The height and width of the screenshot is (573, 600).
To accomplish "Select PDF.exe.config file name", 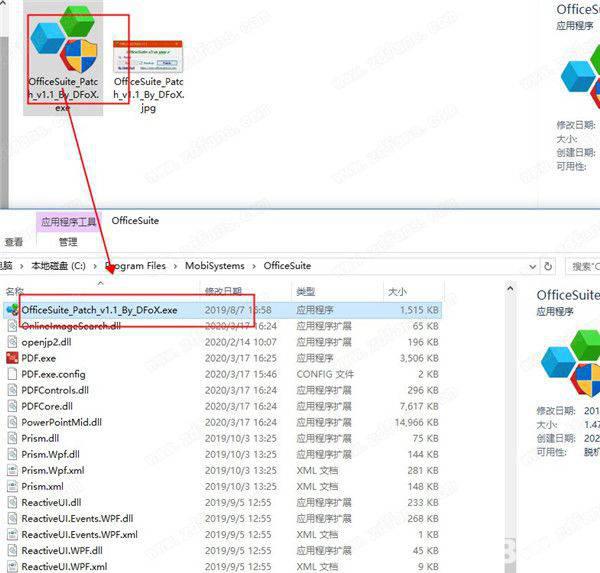I will pos(54,374).
